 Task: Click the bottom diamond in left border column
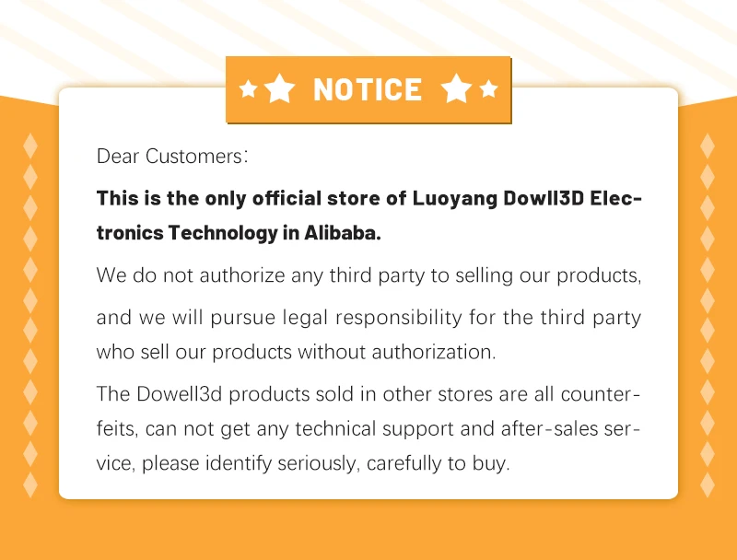click(x=30, y=484)
